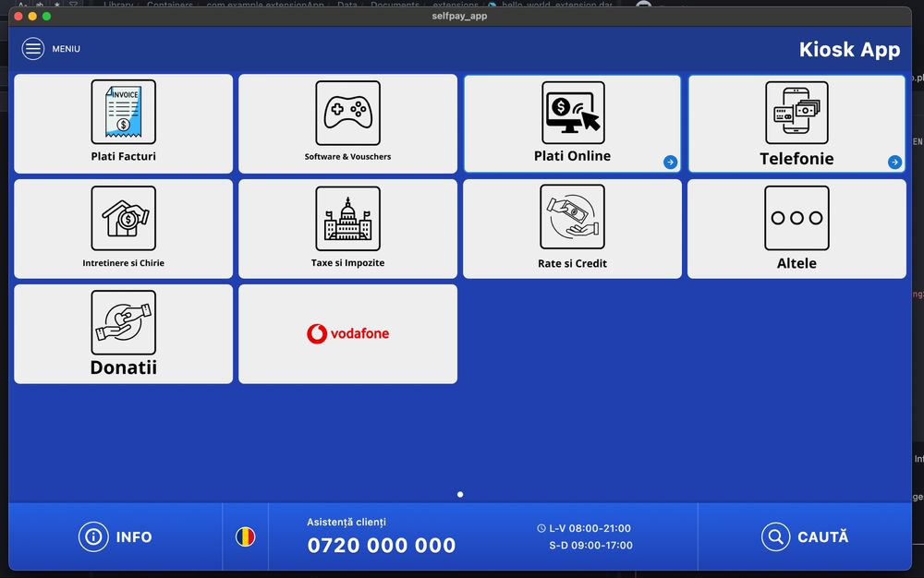Image resolution: width=924 pixels, height=578 pixels.
Task: Open the Rate si Credit cash icon
Action: (572, 217)
